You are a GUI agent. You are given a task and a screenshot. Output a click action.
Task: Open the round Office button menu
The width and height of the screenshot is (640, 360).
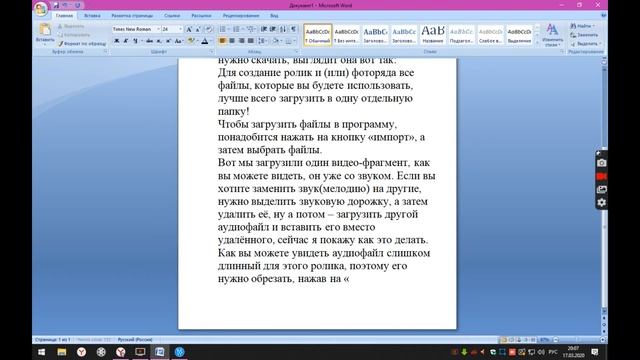(x=41, y=9)
